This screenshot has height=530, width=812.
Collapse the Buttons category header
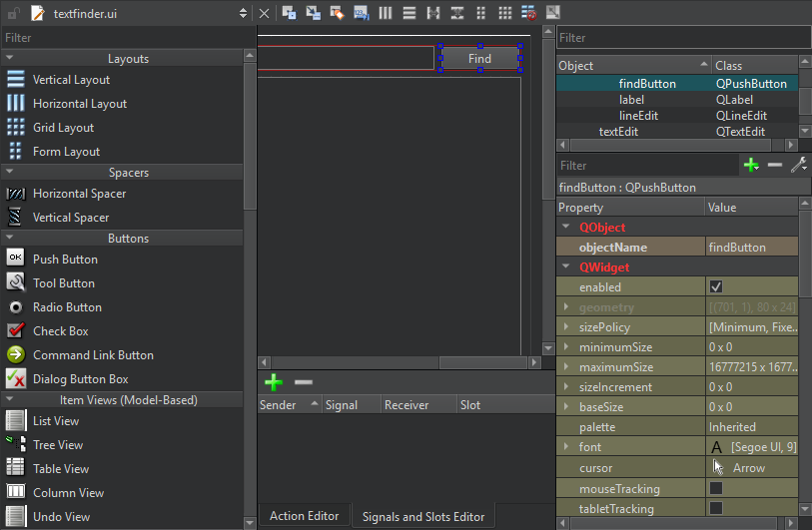[128, 239]
